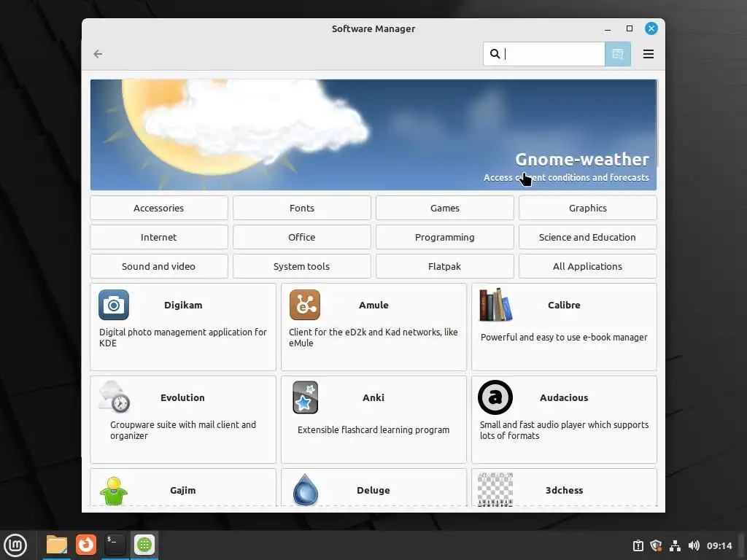Screen dimensions: 747x560
Task: Click the Amule app icon
Action: [305, 305]
